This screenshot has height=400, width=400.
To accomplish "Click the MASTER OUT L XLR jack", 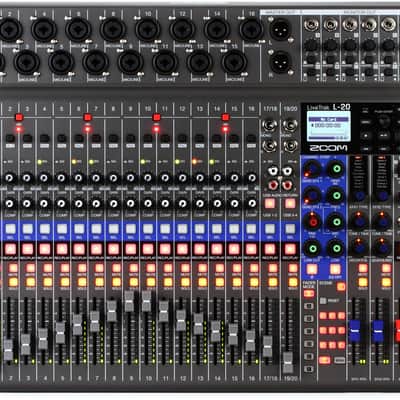I will pos(280,29).
